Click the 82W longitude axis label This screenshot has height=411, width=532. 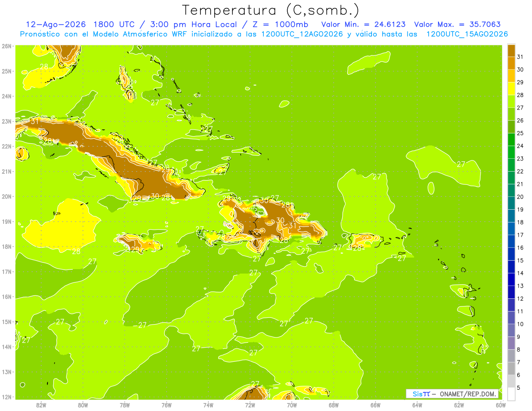(41, 405)
